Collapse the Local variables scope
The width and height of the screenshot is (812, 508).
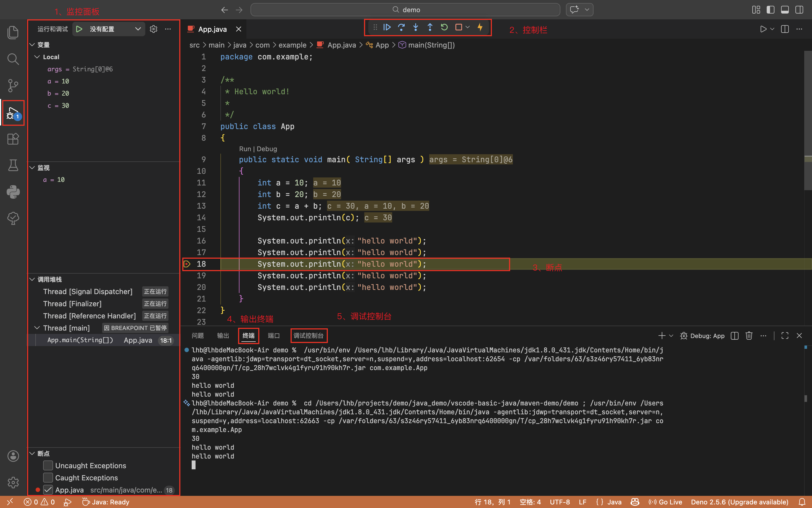click(37, 57)
